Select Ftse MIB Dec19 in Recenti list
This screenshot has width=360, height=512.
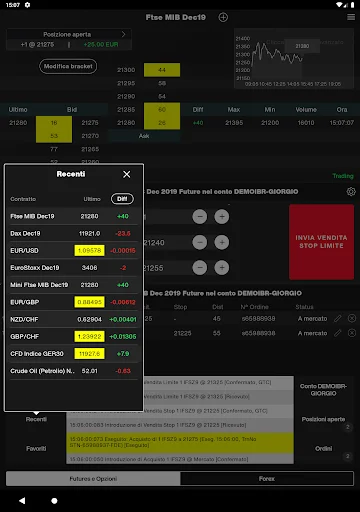coord(73,216)
